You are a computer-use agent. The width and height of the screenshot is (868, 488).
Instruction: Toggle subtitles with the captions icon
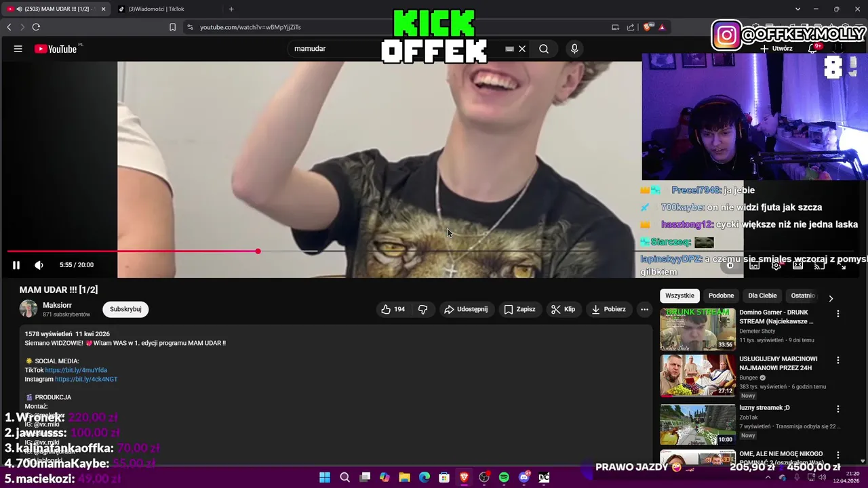pos(754,266)
